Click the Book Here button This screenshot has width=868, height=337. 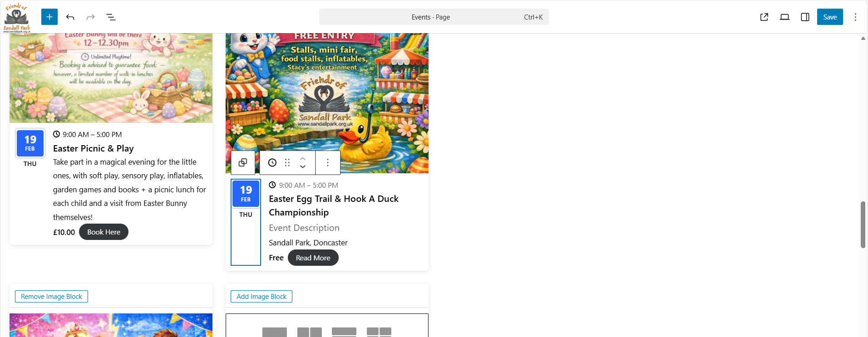coord(104,232)
